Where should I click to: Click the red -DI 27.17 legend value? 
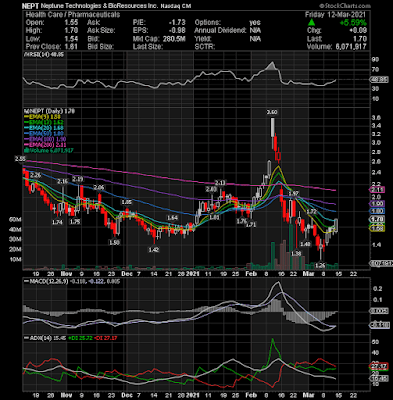coord(105,338)
